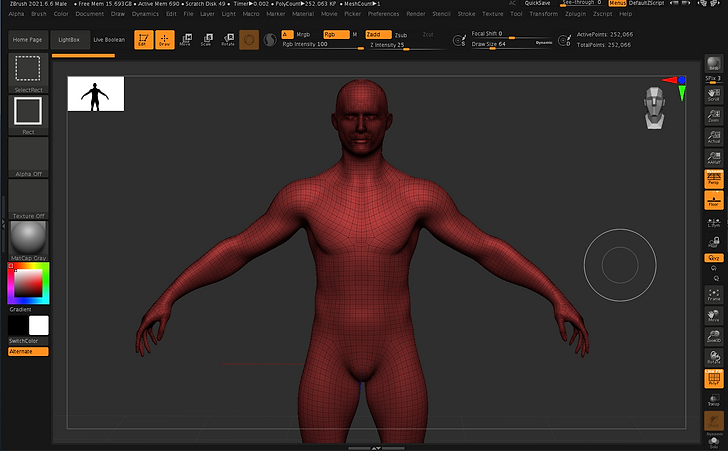Click the Focal Shift slider
Screen dimensions: 728x451
(x=512, y=34)
